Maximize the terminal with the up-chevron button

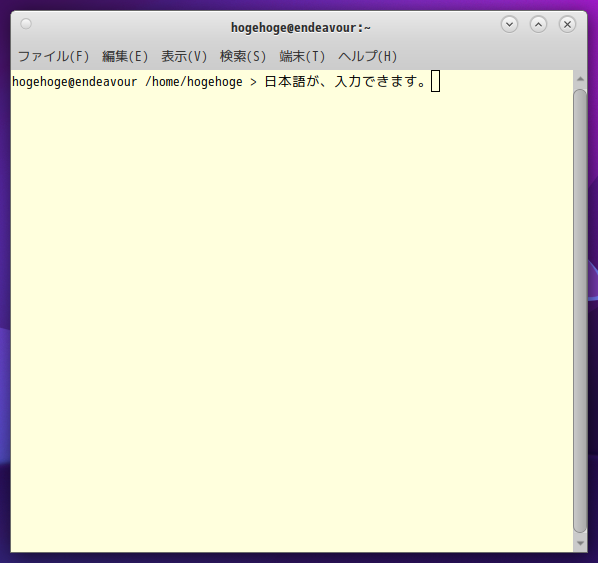point(538,24)
